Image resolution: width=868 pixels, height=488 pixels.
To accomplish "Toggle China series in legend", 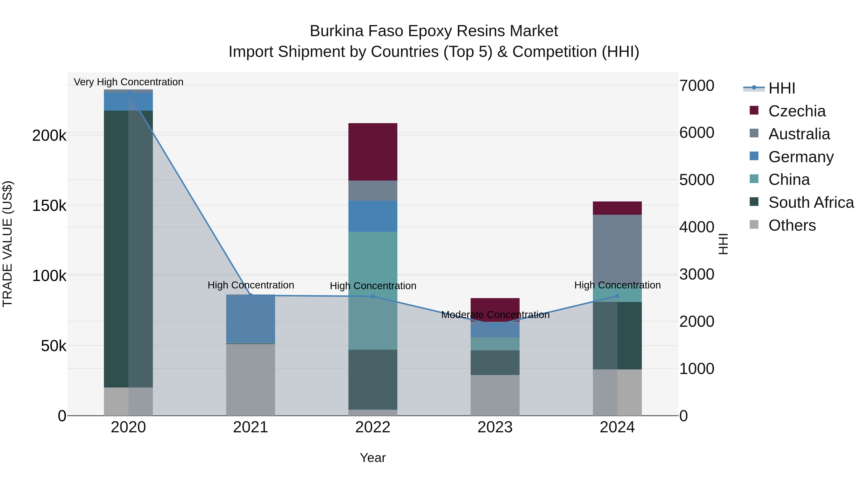I will pos(779,180).
